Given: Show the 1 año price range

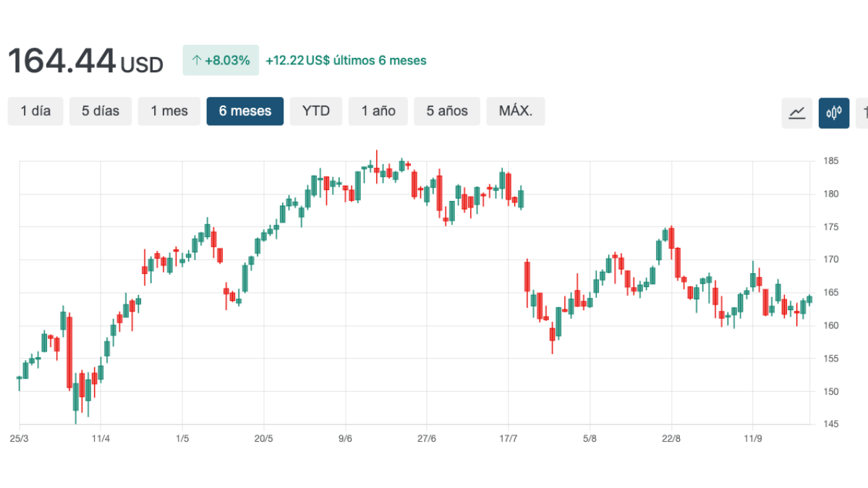Looking at the screenshot, I should tap(378, 111).
